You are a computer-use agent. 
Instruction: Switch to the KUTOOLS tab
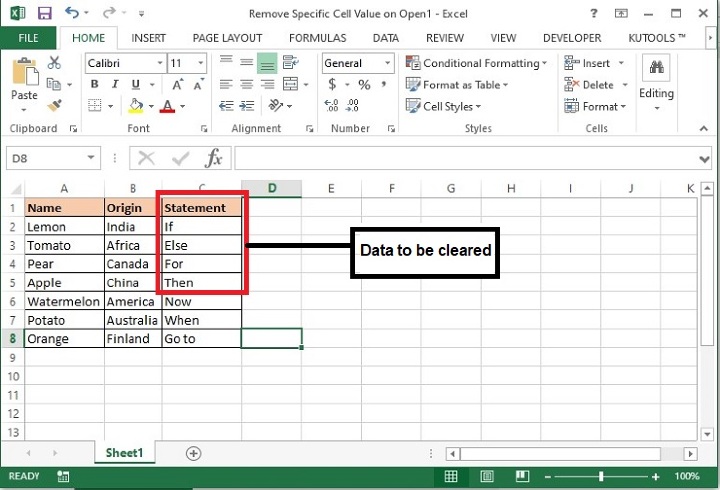(x=656, y=38)
